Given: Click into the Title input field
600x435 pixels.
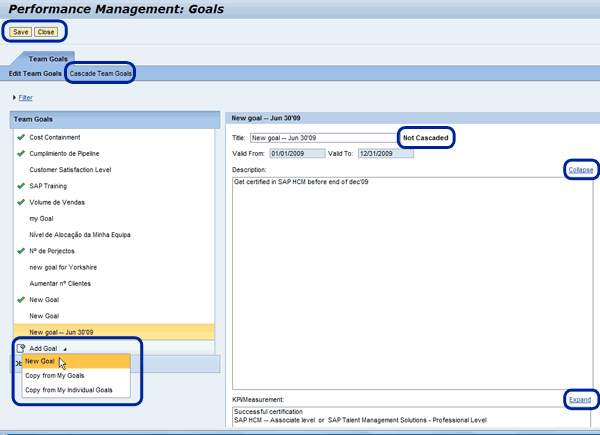Looking at the screenshot, I should (x=320, y=138).
